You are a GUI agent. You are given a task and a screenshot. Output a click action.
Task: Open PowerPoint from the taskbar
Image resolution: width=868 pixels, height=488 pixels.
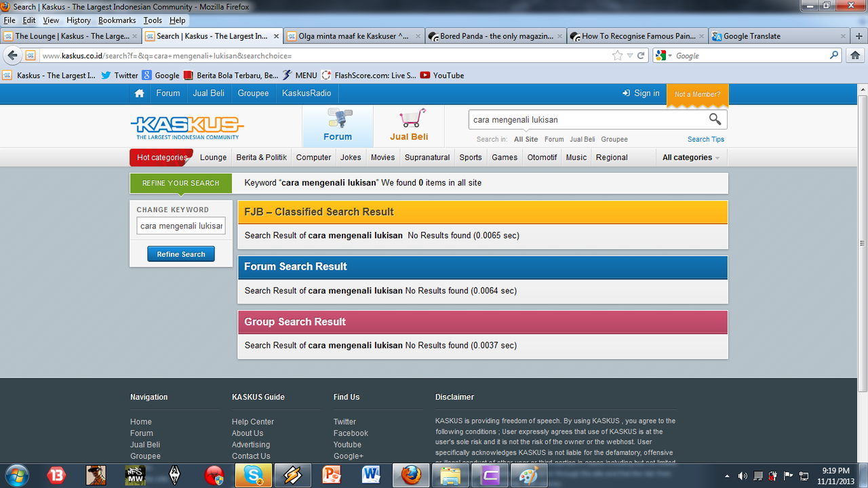click(332, 476)
